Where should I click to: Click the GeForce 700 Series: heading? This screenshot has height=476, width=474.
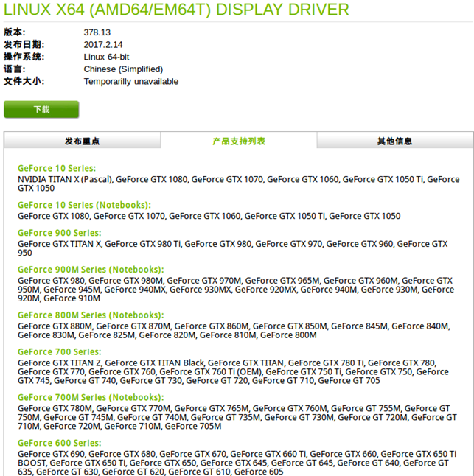pos(60,351)
